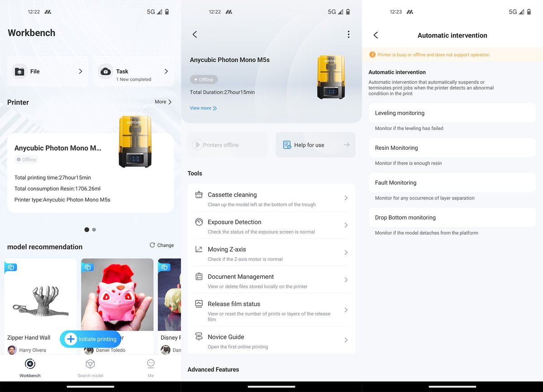This screenshot has height=392, width=543.
Task: Click the Change button in model recommendation
Action: (x=162, y=245)
